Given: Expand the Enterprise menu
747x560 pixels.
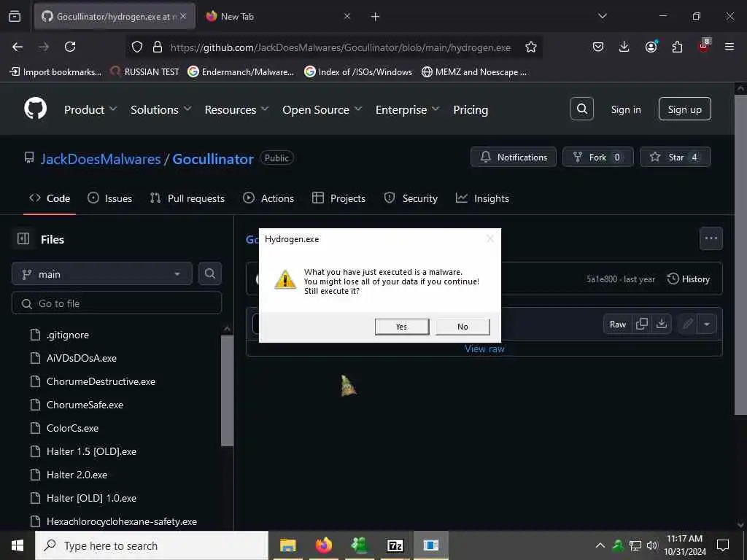Looking at the screenshot, I should point(407,110).
